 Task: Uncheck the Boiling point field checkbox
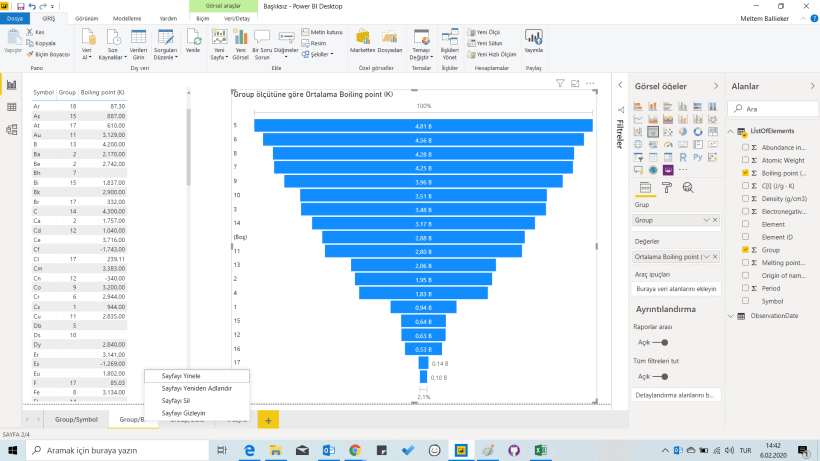(x=746, y=174)
